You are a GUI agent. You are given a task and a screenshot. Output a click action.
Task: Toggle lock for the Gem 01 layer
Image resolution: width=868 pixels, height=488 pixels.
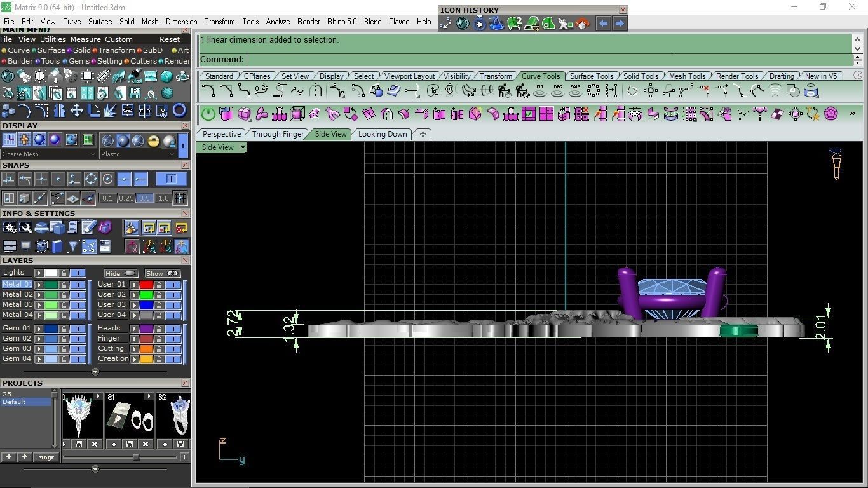pos(64,329)
